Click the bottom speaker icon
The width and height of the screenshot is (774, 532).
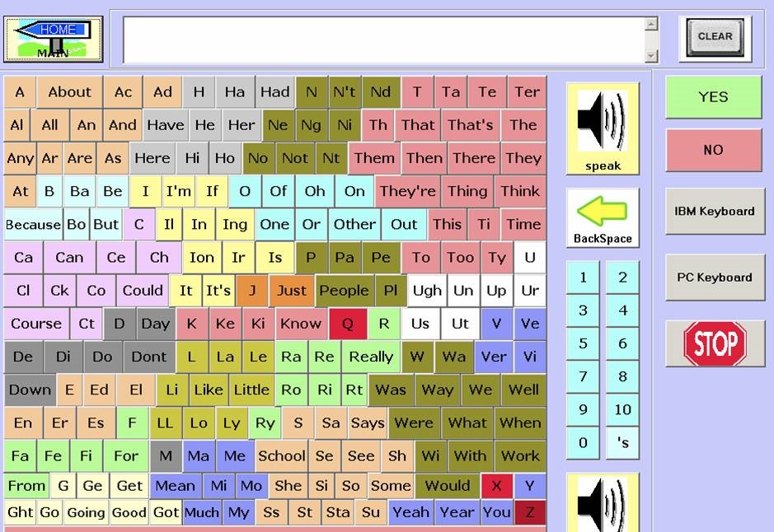[x=603, y=502]
